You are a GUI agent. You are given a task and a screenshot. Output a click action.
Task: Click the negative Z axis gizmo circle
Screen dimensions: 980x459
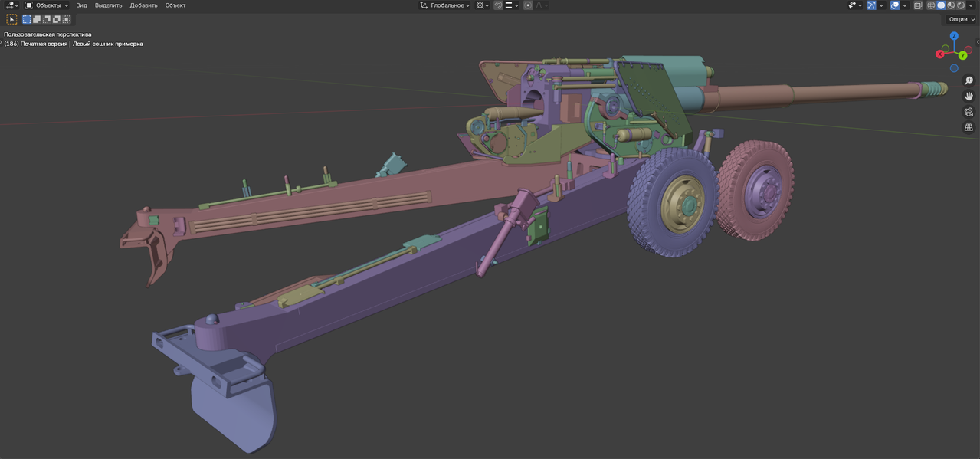coord(954,68)
